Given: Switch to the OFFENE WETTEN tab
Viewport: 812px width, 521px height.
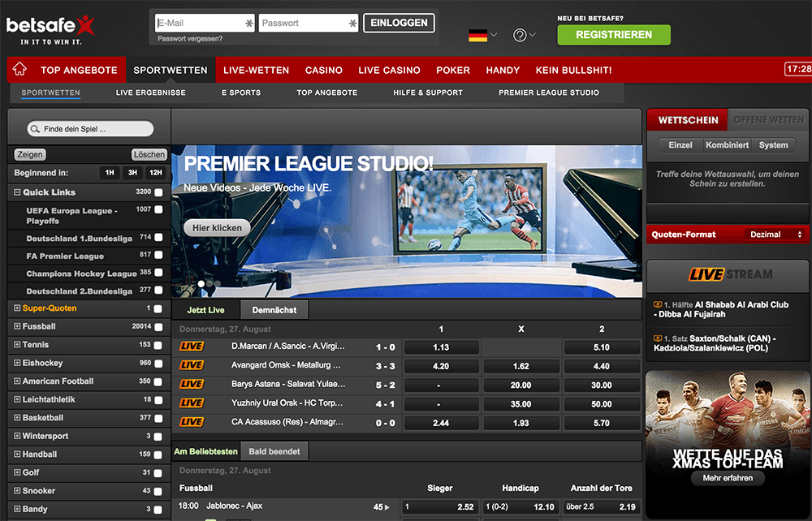Looking at the screenshot, I should pos(768,120).
